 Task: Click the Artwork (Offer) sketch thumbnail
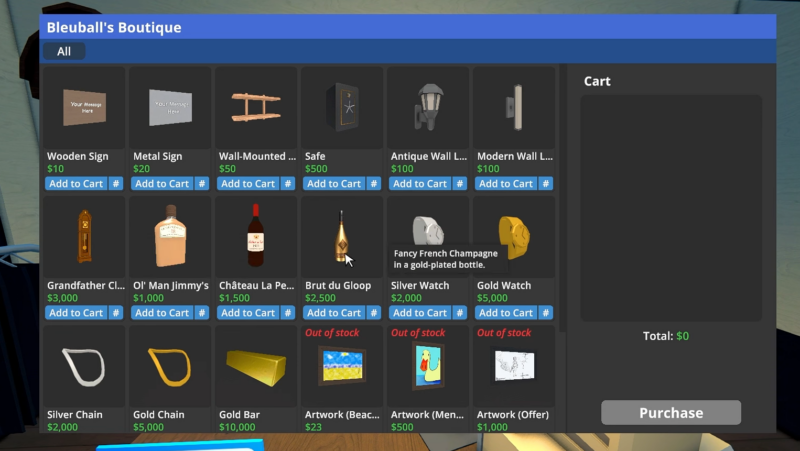(x=514, y=368)
